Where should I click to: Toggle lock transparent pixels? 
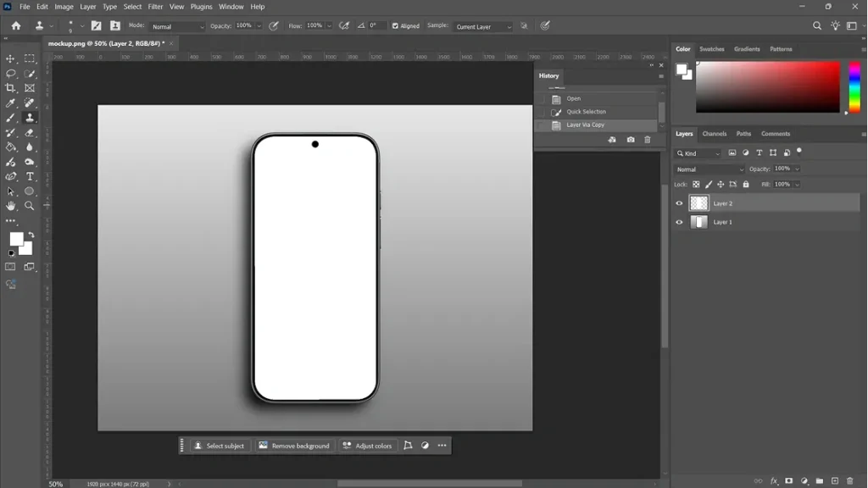point(696,184)
